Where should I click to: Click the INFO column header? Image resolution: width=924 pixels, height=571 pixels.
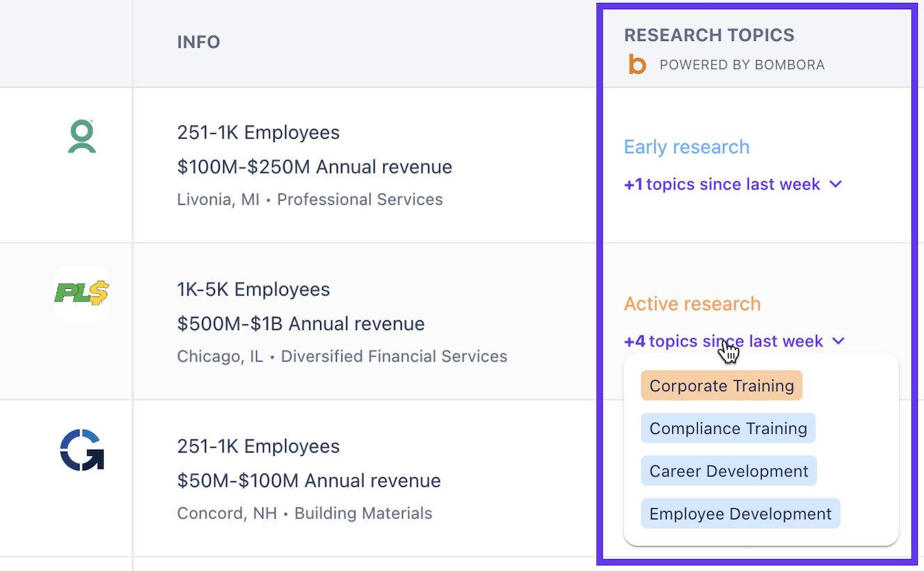pyautogui.click(x=199, y=42)
